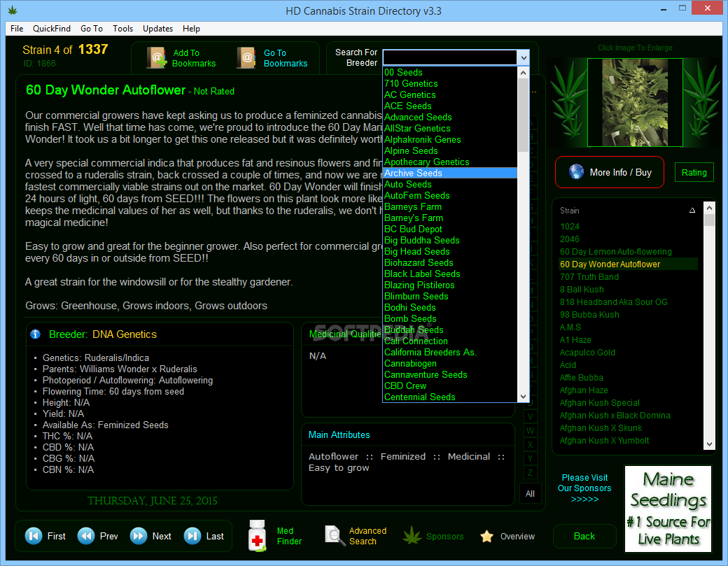The height and width of the screenshot is (566, 728).
Task: Click strain list scrollbar down arrow
Action: pos(709,444)
